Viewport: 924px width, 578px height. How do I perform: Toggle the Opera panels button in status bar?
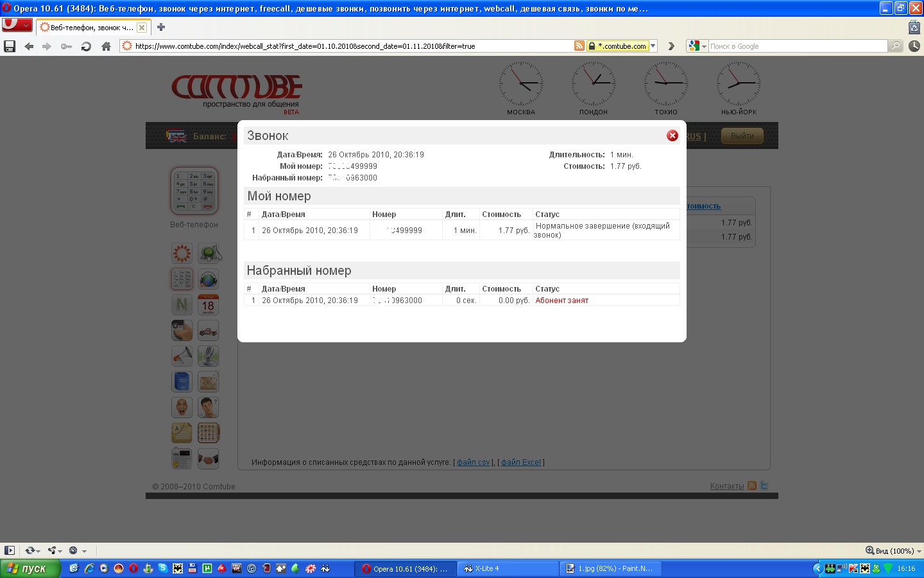click(x=10, y=550)
